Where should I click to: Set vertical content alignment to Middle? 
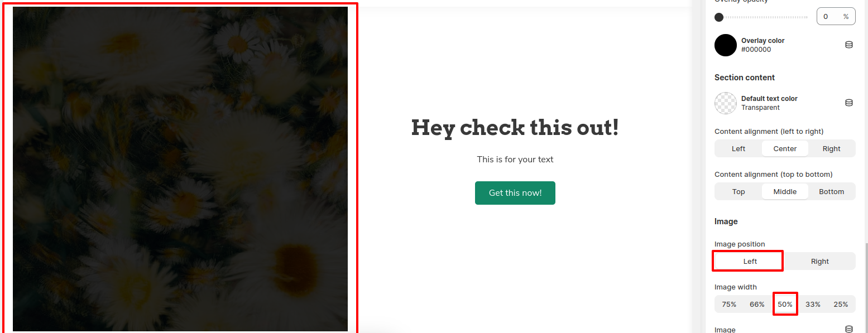785,191
